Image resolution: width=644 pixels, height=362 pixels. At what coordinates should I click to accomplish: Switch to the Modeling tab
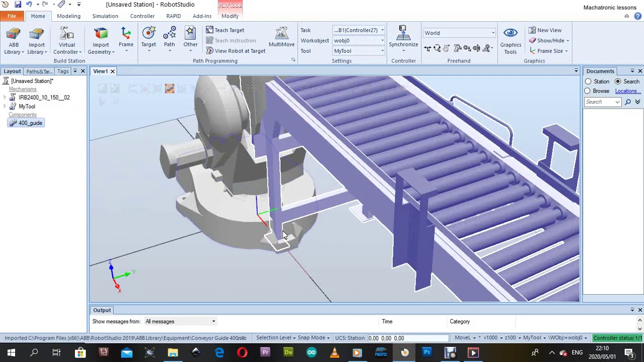(x=68, y=16)
